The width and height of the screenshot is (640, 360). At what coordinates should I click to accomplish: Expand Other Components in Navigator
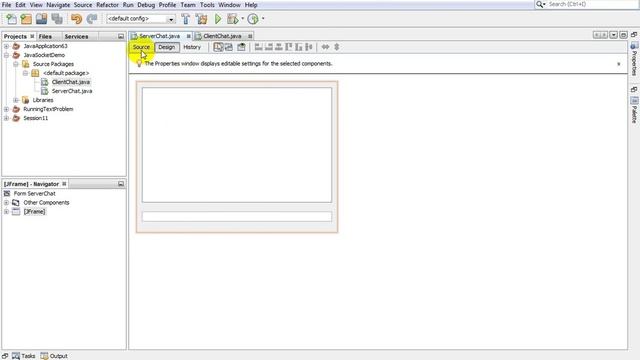[x=6, y=203]
